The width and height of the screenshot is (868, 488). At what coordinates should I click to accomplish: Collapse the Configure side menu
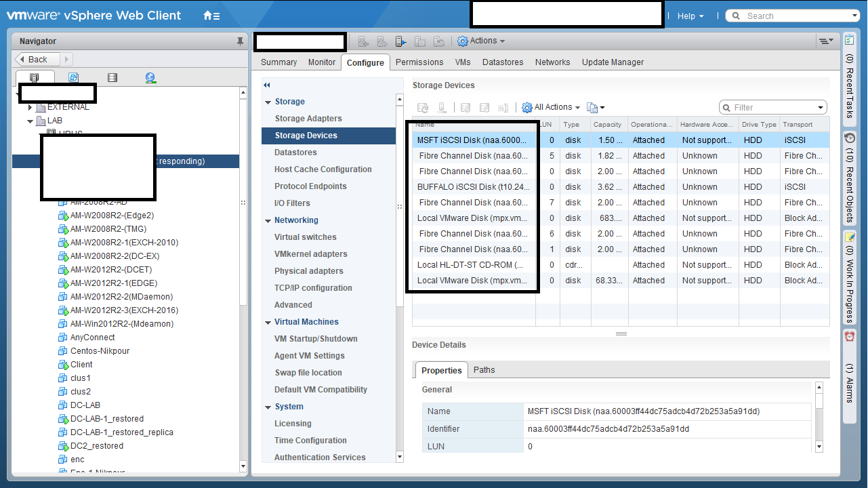(267, 85)
